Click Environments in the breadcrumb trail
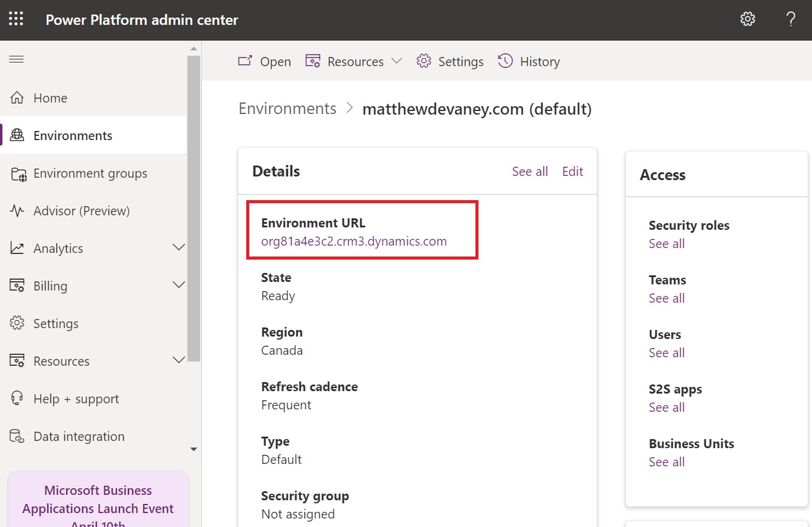The image size is (812, 527). point(287,109)
